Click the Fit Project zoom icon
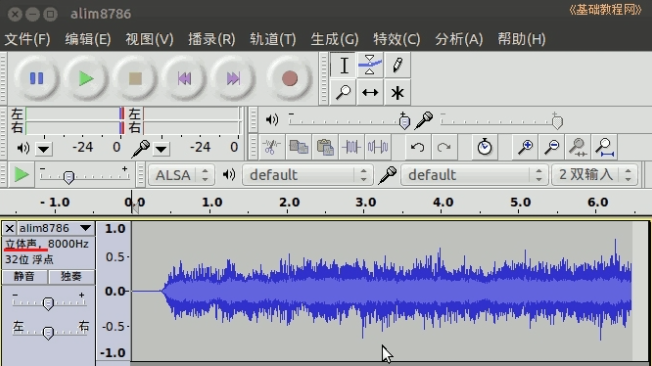The height and width of the screenshot is (366, 652). click(x=605, y=147)
